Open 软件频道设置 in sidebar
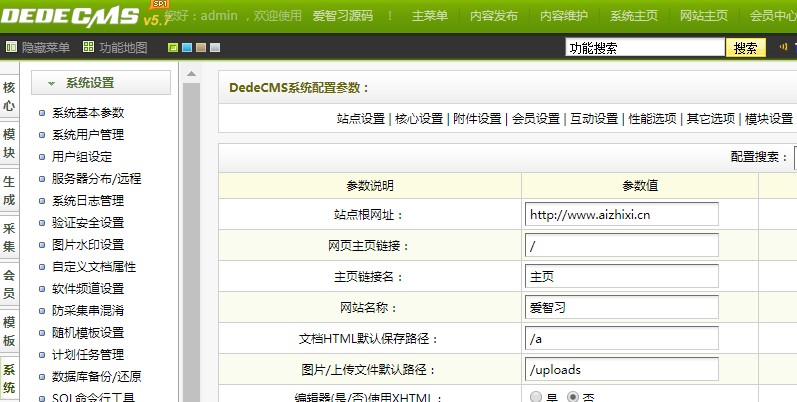797x402 pixels. [x=88, y=289]
